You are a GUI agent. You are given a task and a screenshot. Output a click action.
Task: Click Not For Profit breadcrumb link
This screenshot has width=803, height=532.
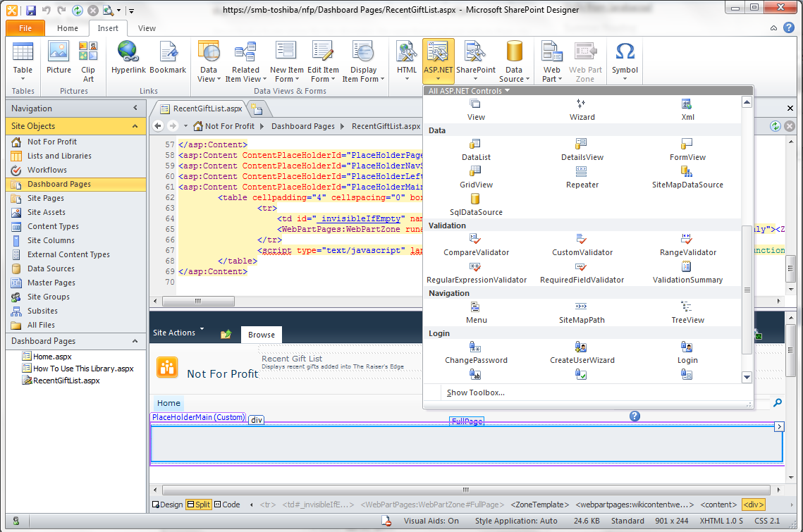[229, 126]
